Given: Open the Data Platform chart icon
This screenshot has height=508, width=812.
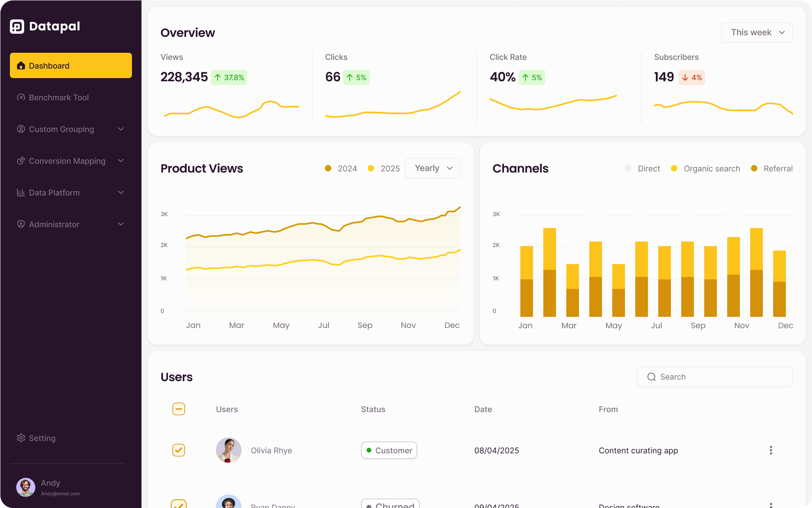Looking at the screenshot, I should tap(21, 192).
